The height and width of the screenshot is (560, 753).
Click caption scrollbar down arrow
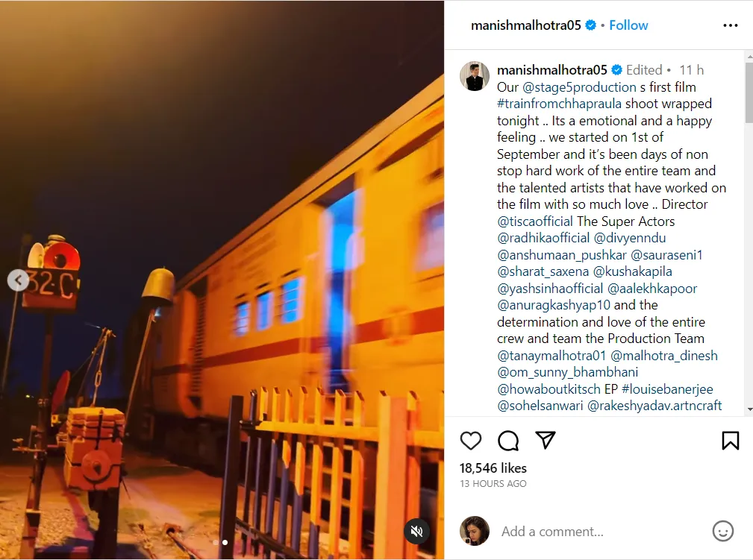(x=749, y=409)
